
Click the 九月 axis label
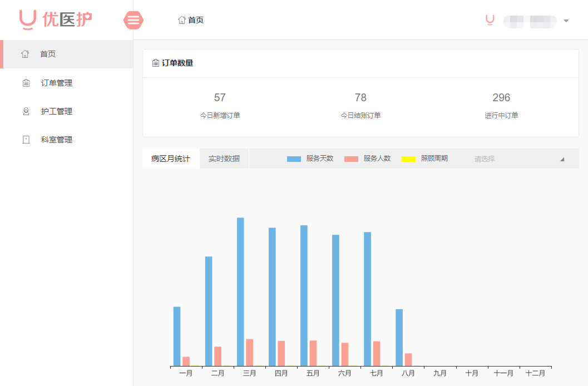pos(440,373)
